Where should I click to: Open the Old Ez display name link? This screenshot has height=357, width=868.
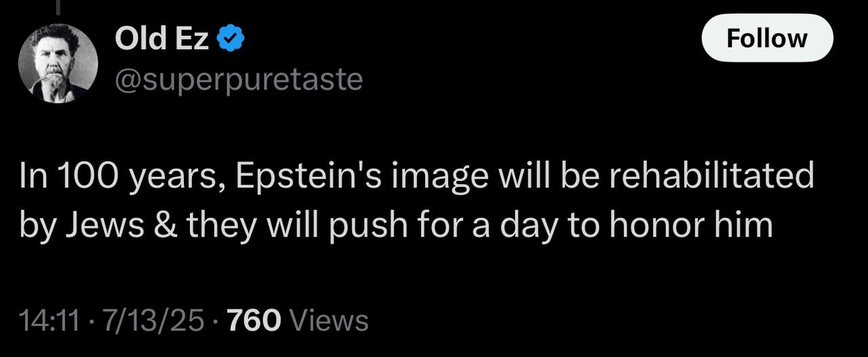(161, 39)
